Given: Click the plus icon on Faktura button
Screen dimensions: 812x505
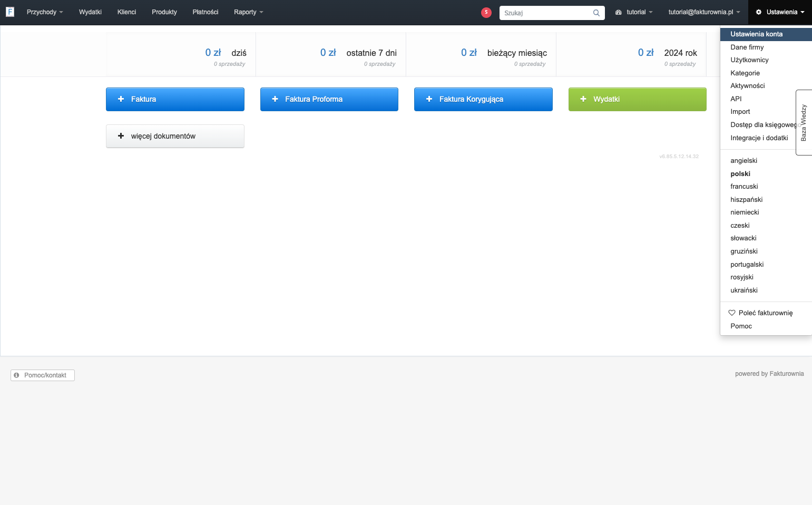Looking at the screenshot, I should click(121, 99).
